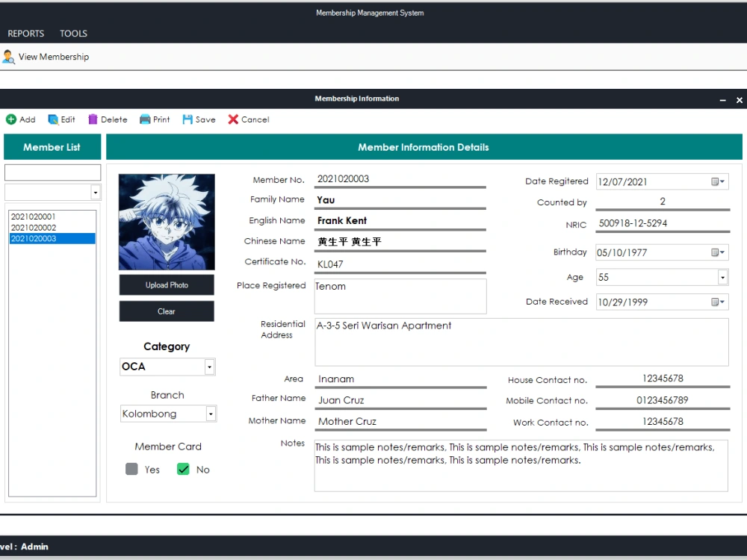Click the Member No. field

400,179
